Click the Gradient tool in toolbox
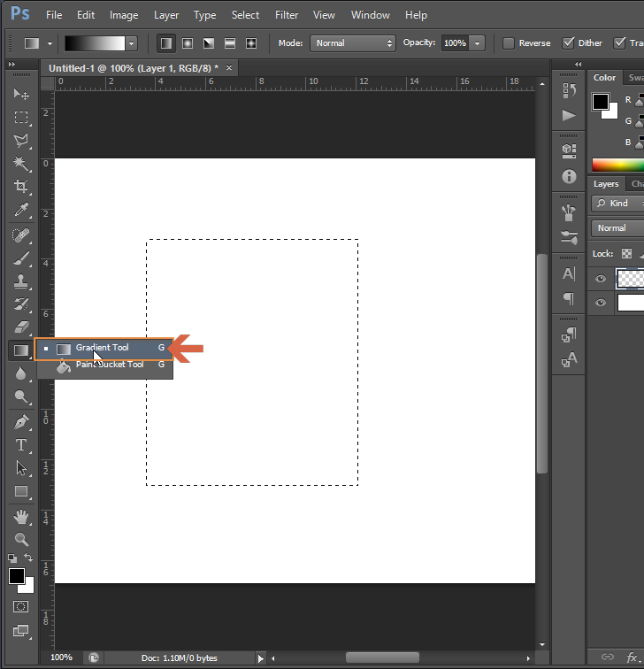Viewport: 644px width, 669px height. [x=21, y=350]
